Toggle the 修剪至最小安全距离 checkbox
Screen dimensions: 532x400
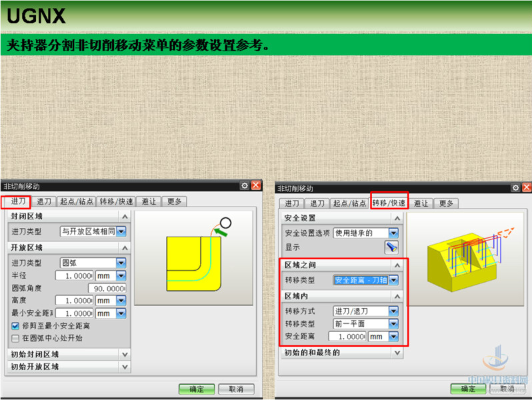[x=15, y=326]
